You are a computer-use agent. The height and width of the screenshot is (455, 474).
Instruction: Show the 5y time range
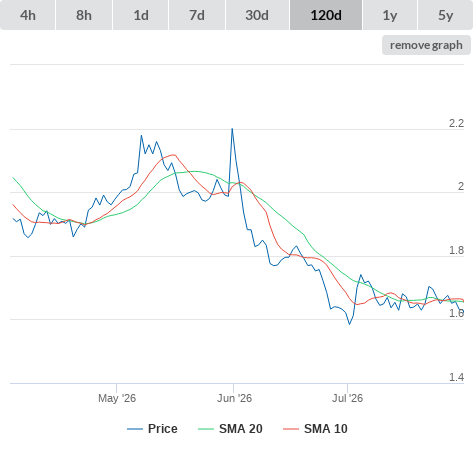point(446,15)
